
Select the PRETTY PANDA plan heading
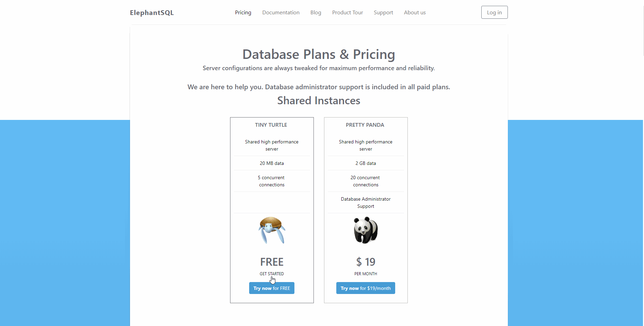coord(365,125)
